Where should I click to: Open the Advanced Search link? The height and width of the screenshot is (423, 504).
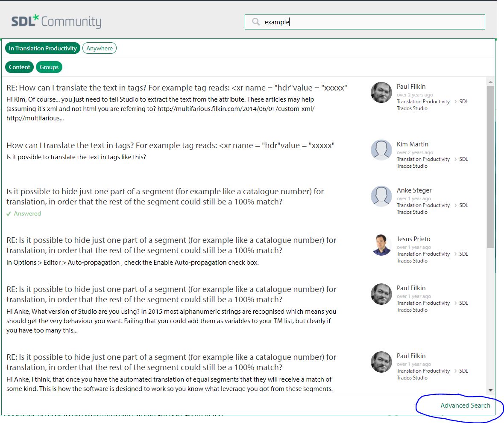(x=465, y=405)
